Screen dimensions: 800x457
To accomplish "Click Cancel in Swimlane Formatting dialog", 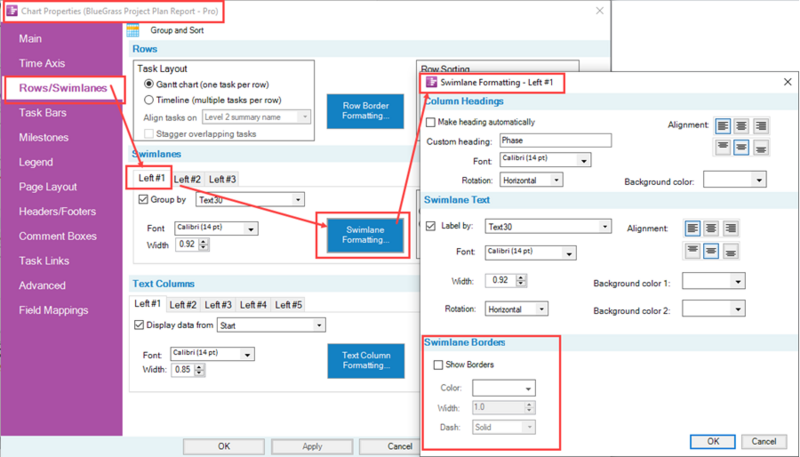I will (x=764, y=441).
